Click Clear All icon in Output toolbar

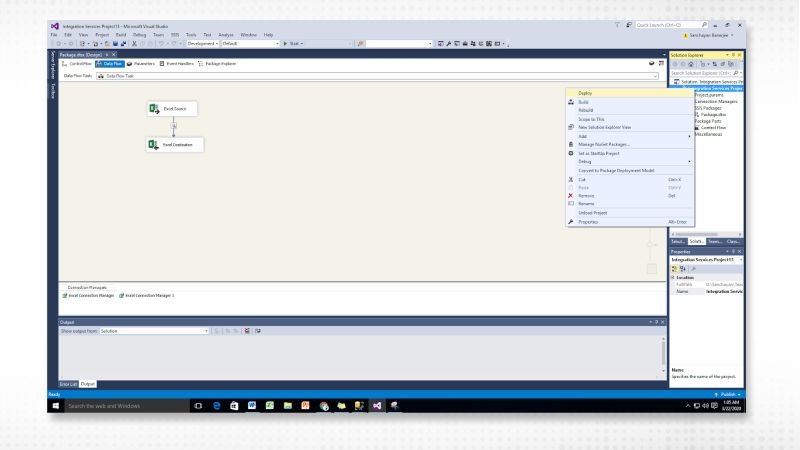click(247, 331)
